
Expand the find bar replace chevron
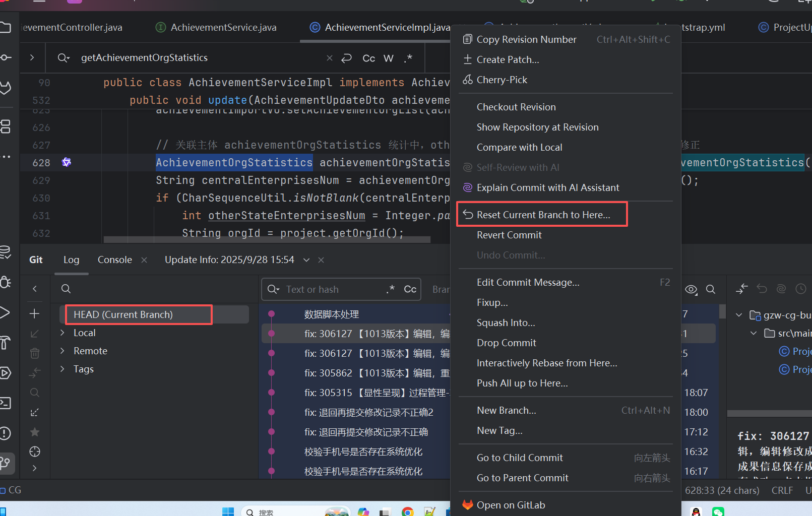[32, 57]
